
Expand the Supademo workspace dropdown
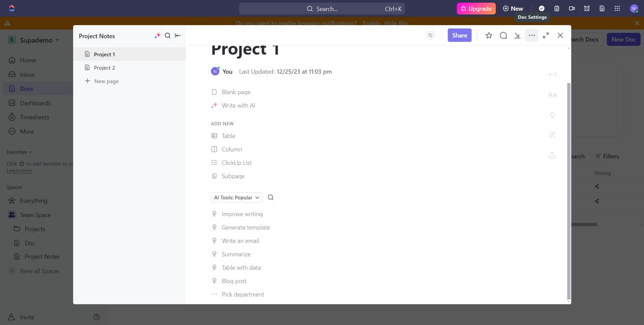click(57, 40)
